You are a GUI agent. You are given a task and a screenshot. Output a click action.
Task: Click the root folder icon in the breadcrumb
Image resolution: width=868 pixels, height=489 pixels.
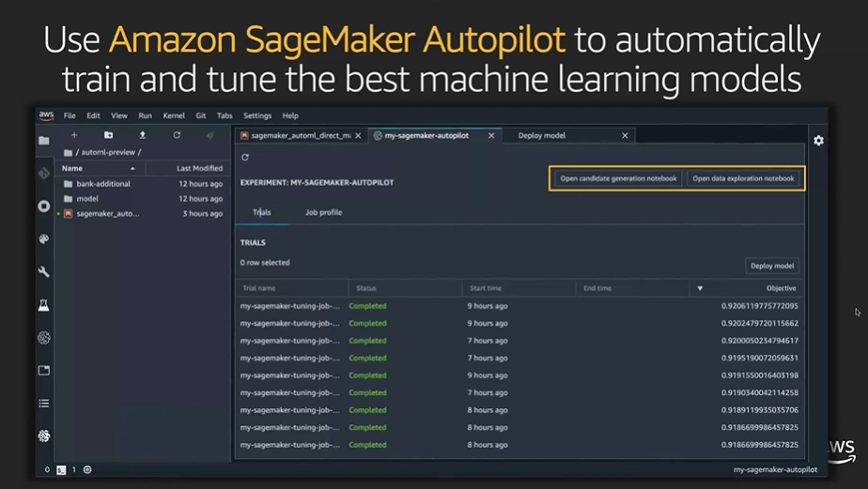click(x=68, y=152)
